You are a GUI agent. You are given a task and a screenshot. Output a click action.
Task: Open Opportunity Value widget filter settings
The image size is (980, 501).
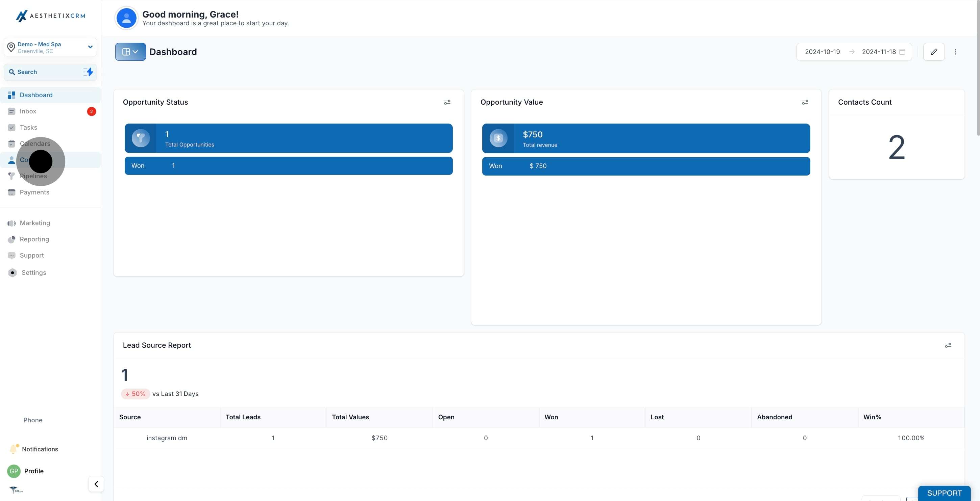point(805,102)
